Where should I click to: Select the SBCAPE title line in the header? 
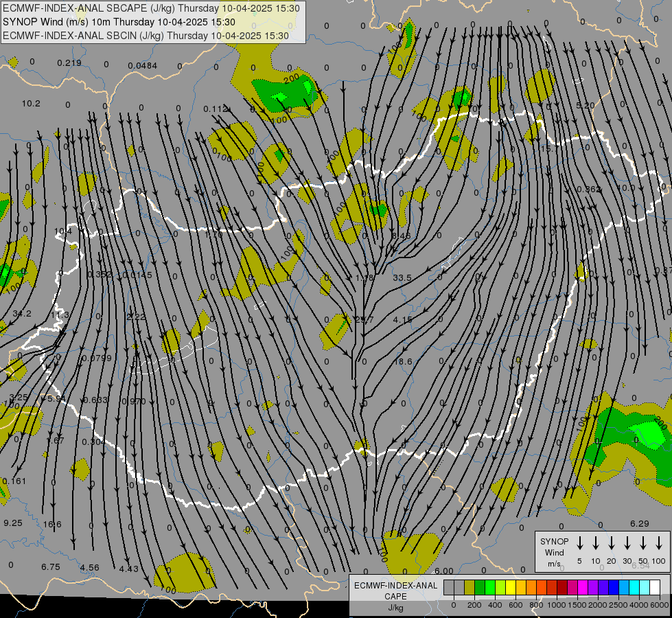point(151,8)
